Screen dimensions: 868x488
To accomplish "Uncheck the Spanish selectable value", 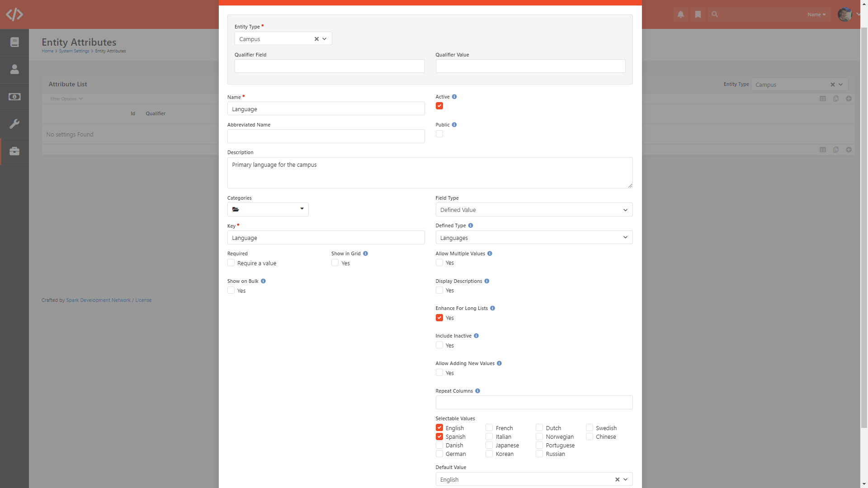I will [439, 436].
